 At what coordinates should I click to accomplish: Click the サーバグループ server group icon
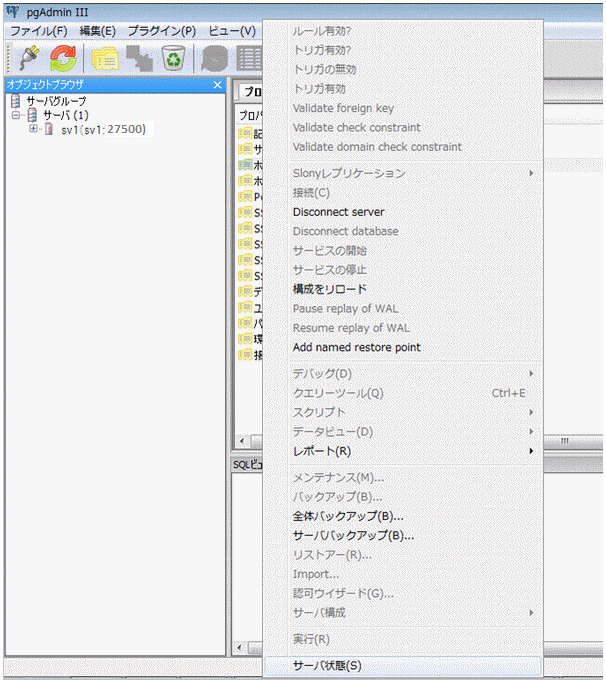16,101
